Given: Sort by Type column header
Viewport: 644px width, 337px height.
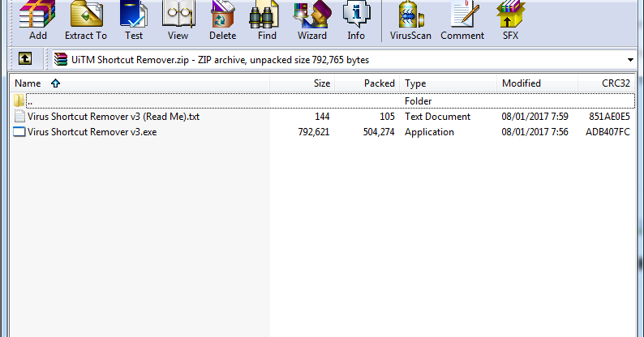Looking at the screenshot, I should click(448, 83).
